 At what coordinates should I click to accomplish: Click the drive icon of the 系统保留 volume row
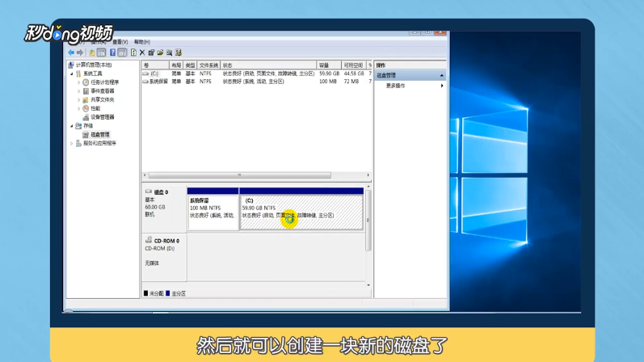point(145,82)
